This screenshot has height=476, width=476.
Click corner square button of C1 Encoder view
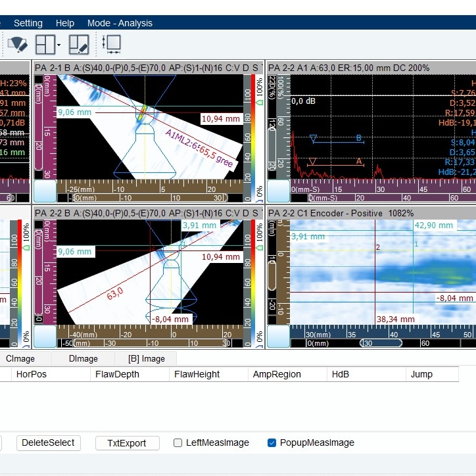(278, 337)
